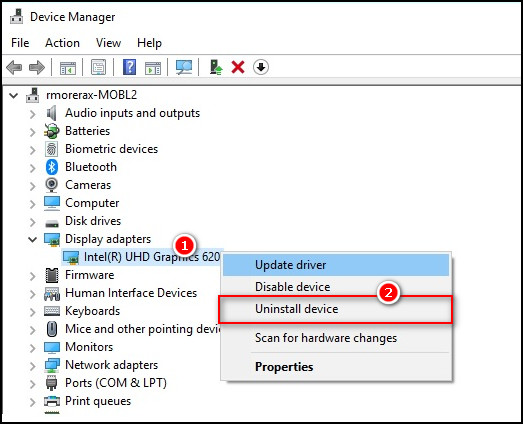The image size is (523, 424).
Task: Click the Show/Hide console tree icon
Action: pos(68,68)
